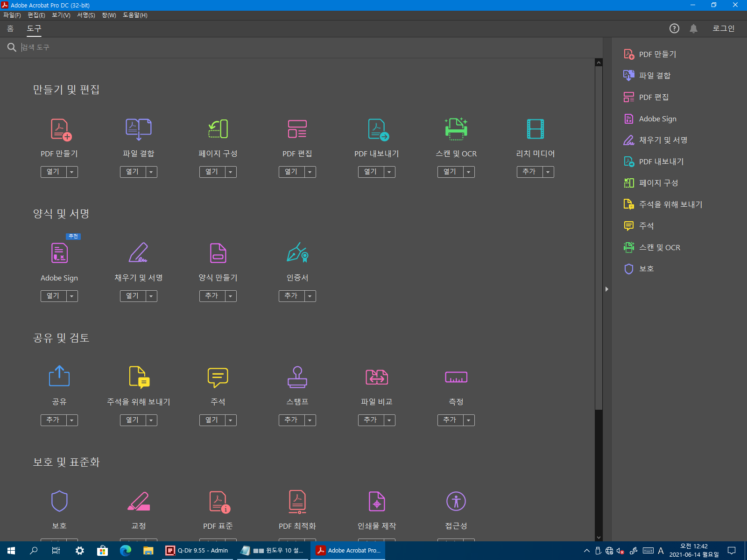Open dropdown arrow under 양식 만들기
The image size is (747, 560).
pos(230,296)
